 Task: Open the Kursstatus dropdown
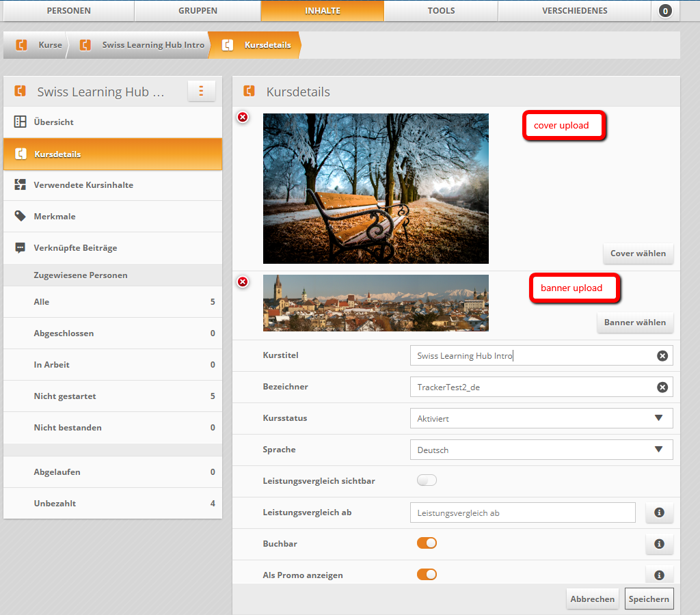point(541,418)
